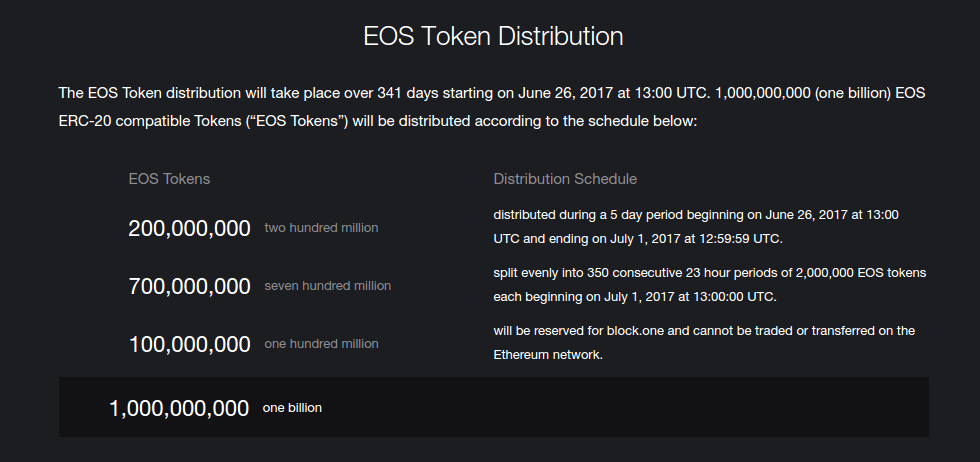The image size is (980, 462).
Task: Click "Ethereum network" in the reserved description
Action: click(x=548, y=355)
